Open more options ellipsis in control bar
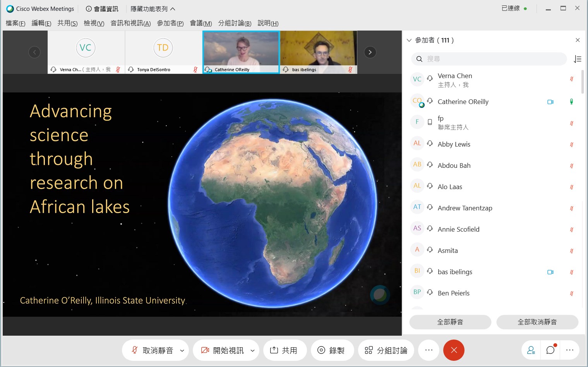This screenshot has height=367, width=588. pos(429,350)
